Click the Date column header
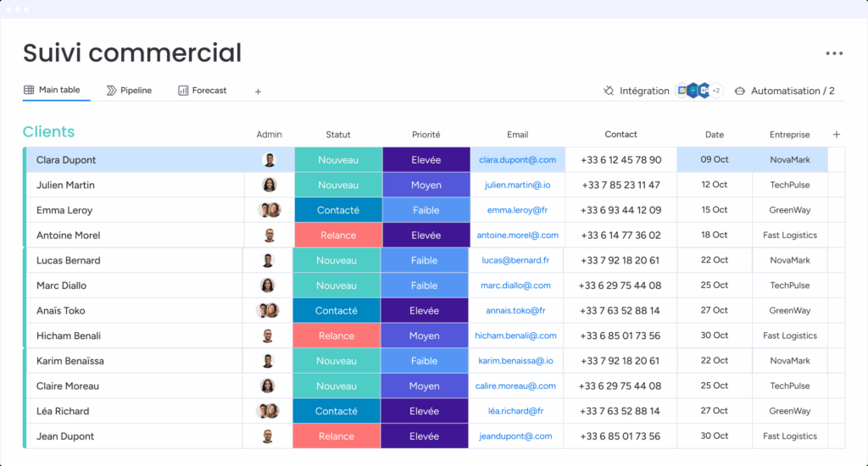 [x=714, y=135]
